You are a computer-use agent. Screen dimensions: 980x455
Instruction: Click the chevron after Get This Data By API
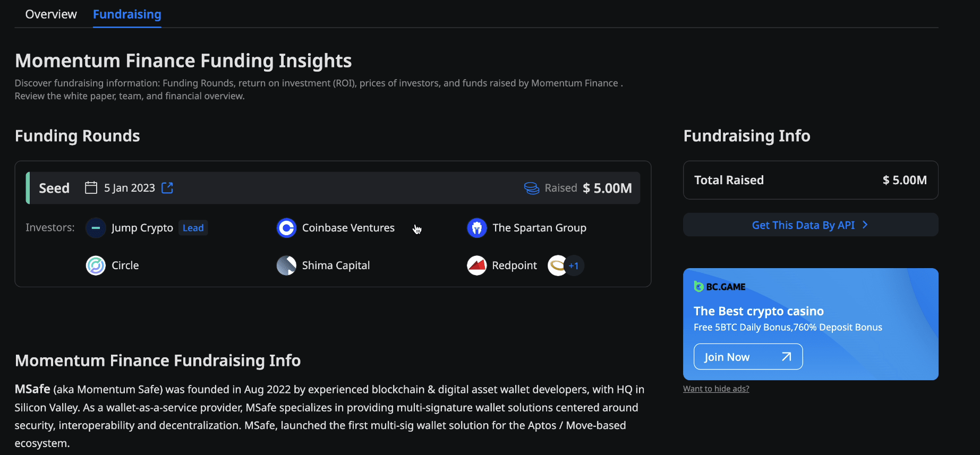865,225
